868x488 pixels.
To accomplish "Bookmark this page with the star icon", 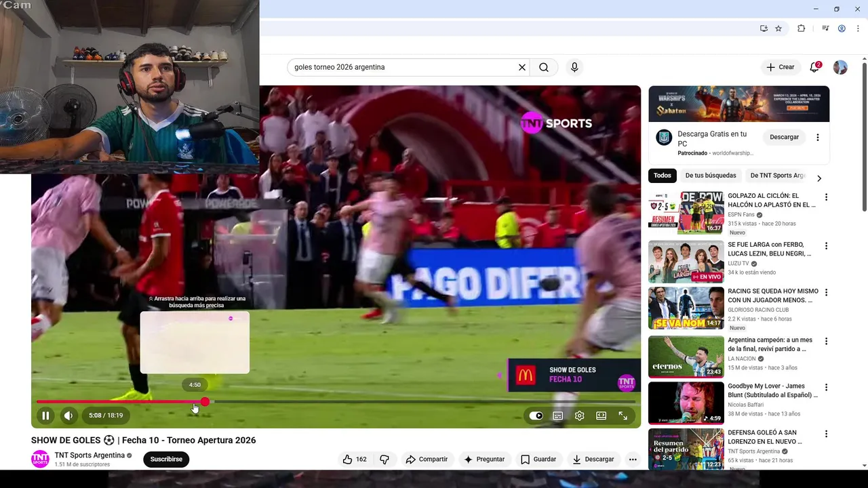I will tap(778, 28).
